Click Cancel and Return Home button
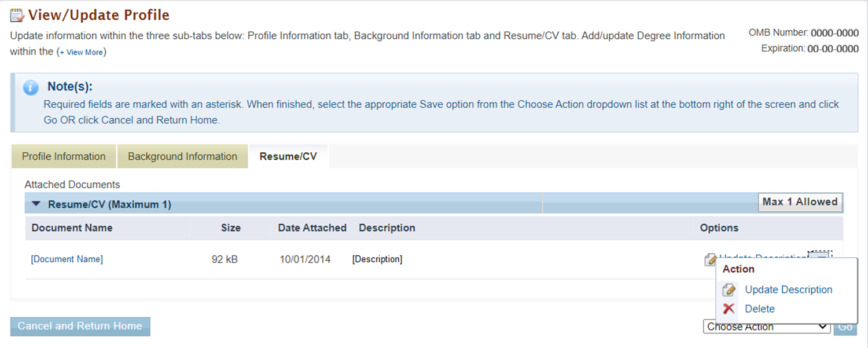The height and width of the screenshot is (348, 868). (80, 327)
